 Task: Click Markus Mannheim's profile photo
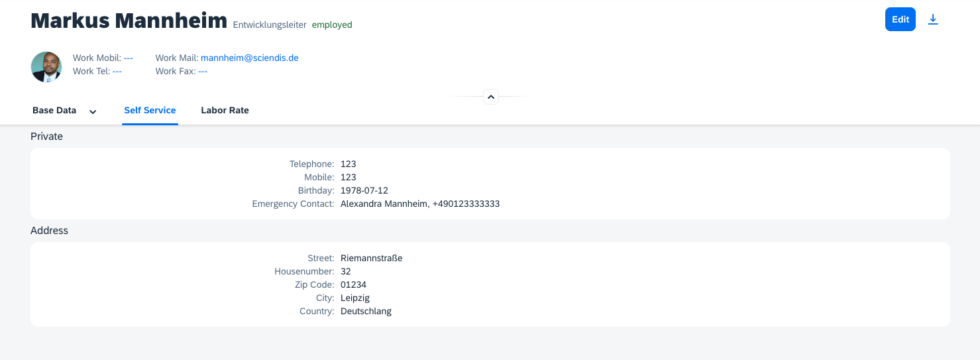pyautogui.click(x=46, y=67)
